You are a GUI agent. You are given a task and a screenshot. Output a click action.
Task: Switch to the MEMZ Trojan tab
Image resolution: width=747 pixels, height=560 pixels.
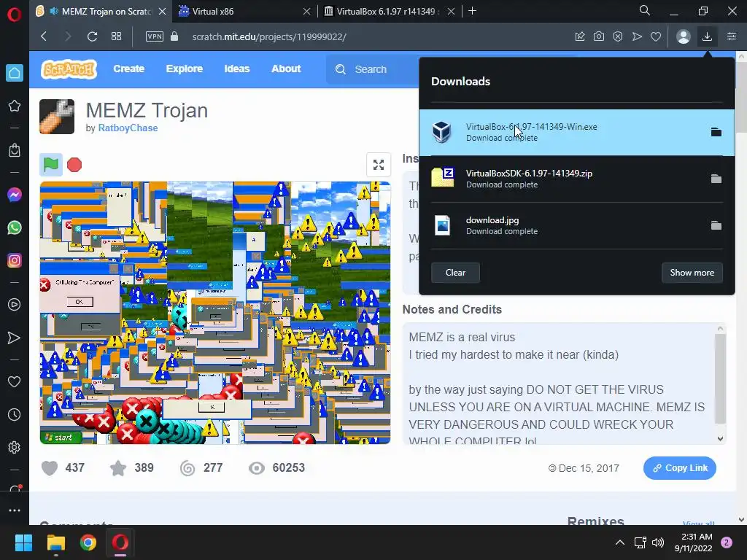tap(100, 12)
